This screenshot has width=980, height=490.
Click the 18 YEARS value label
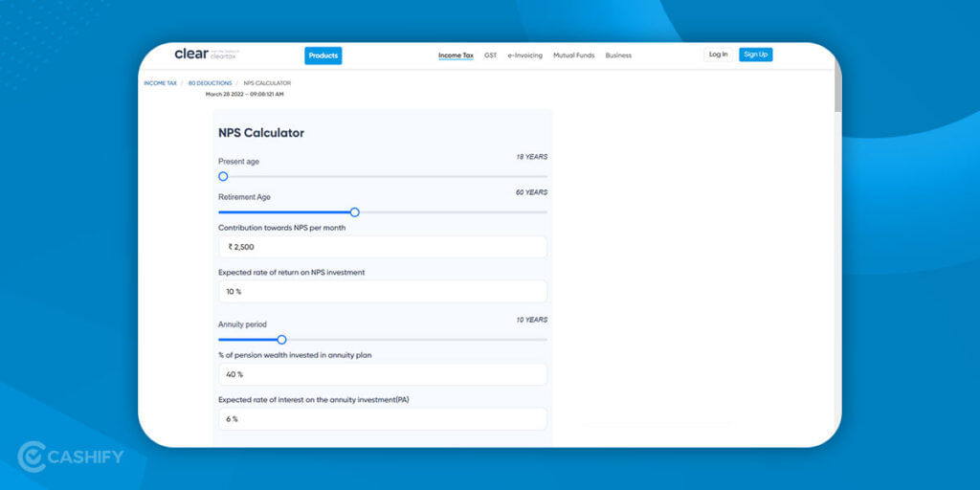tap(531, 157)
